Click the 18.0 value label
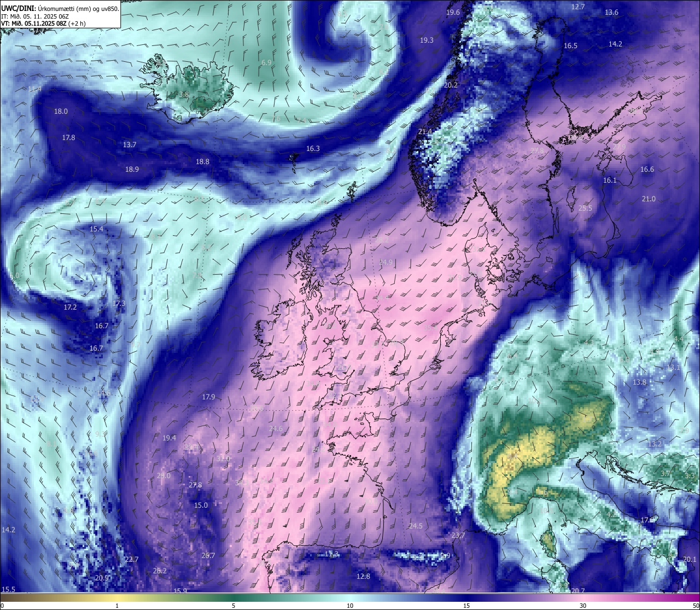This screenshot has height=610, width=700. click(x=61, y=112)
